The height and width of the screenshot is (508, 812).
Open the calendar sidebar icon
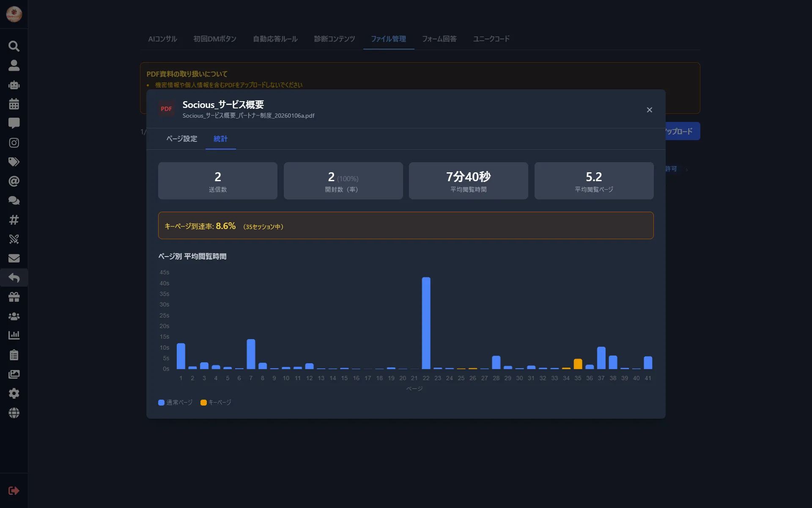point(14,104)
